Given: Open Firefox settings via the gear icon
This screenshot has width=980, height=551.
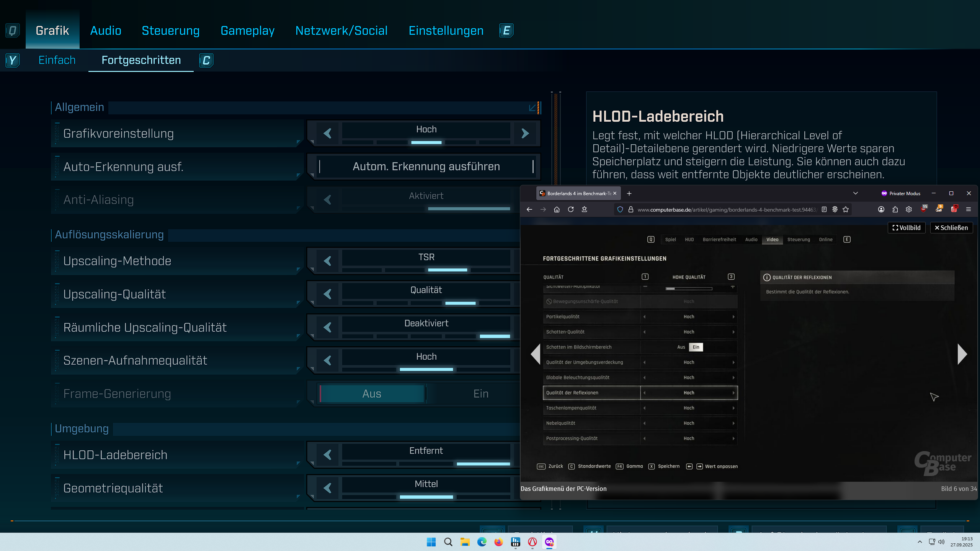Looking at the screenshot, I should 909,209.
